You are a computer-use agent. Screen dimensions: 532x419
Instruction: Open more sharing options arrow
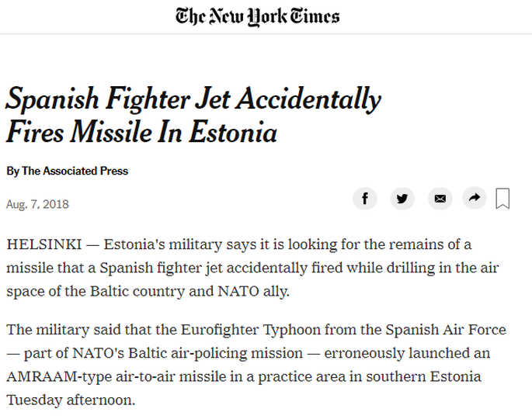click(x=475, y=198)
